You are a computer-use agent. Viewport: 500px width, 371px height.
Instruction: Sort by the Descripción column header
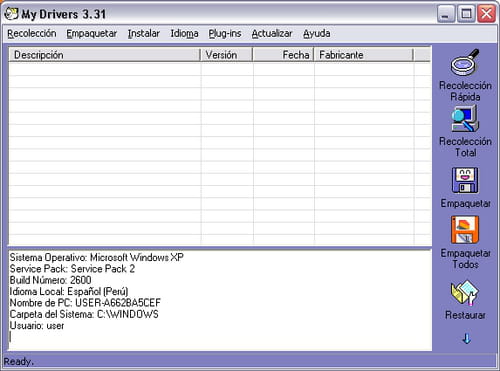104,55
